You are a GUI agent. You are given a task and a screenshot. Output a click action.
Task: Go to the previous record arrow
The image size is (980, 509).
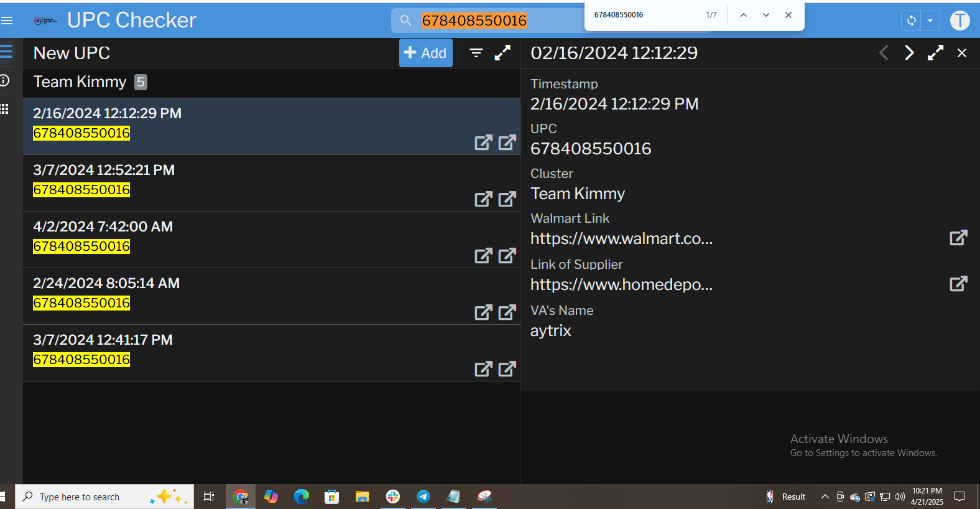tap(884, 53)
